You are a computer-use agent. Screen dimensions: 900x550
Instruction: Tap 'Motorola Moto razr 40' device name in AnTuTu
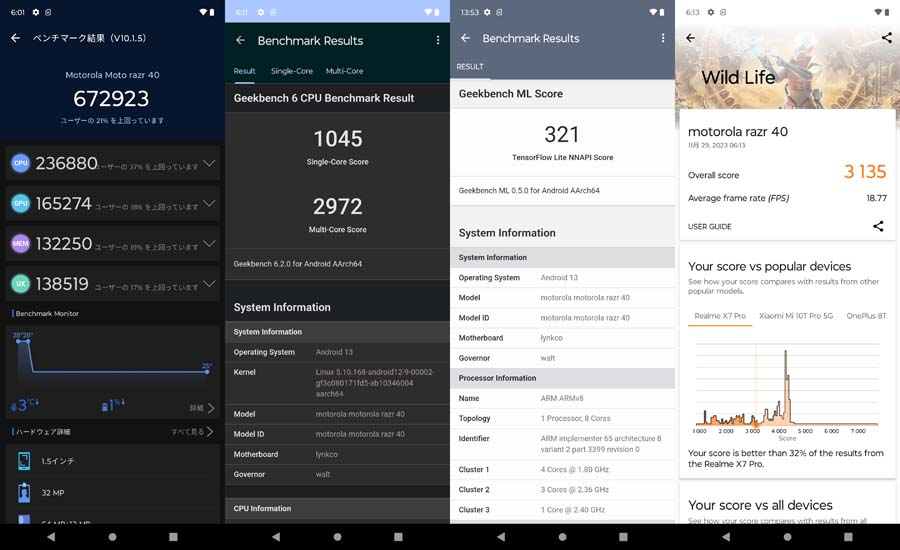click(x=112, y=75)
